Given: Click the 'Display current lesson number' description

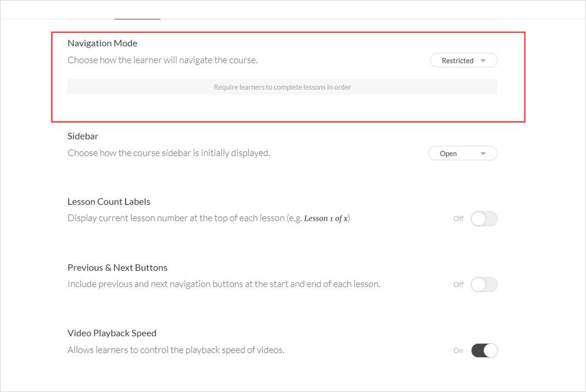Looking at the screenshot, I should coord(176,219).
